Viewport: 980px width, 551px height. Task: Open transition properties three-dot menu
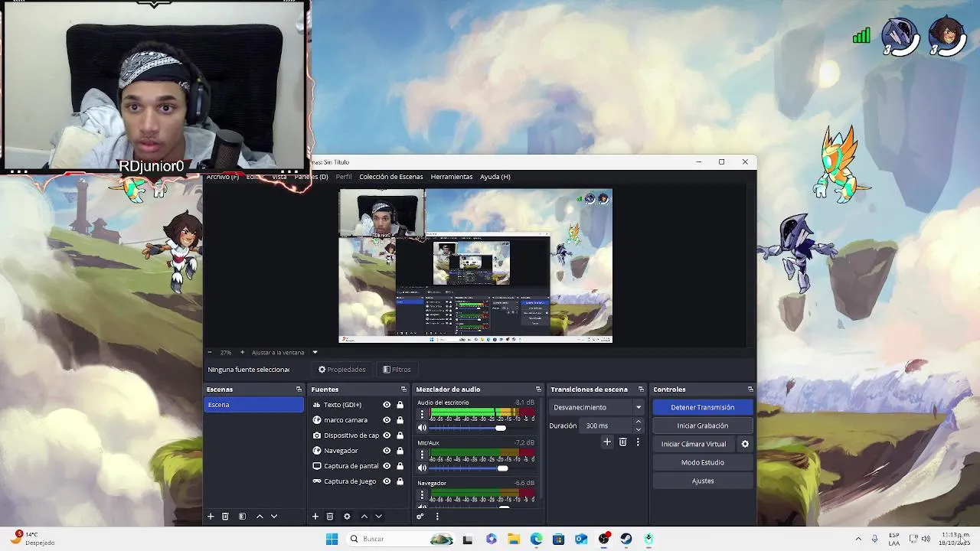point(638,442)
